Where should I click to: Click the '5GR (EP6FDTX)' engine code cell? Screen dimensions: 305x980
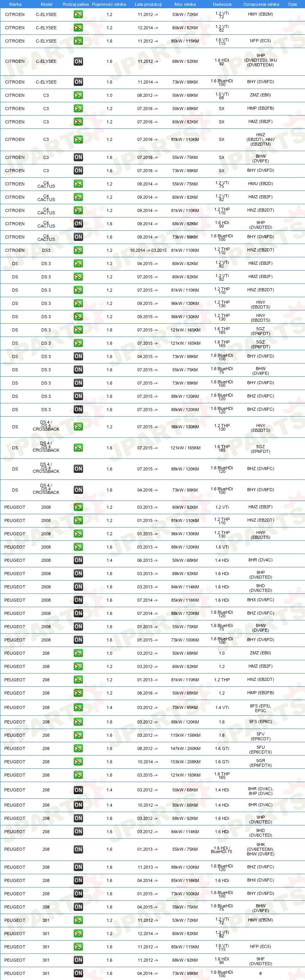pos(261,763)
